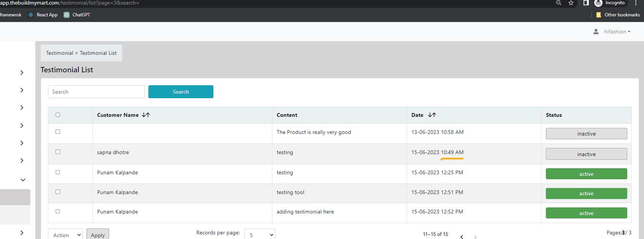
Task: Toggle active status for testing tool row
Action: tap(586, 193)
